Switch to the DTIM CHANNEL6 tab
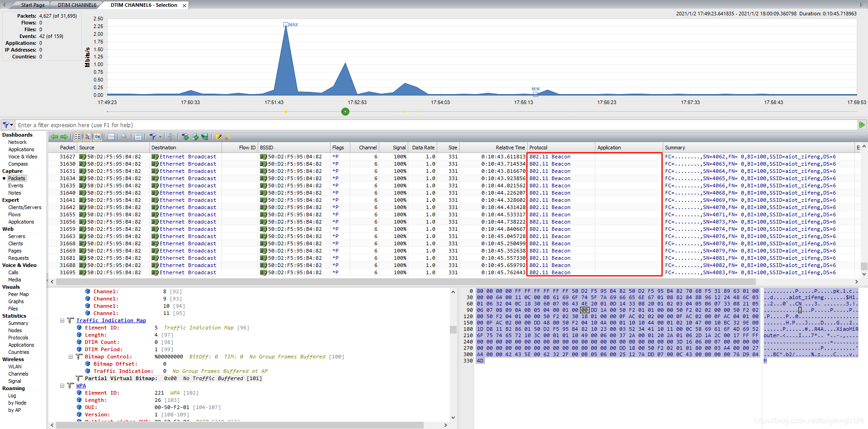 [77, 5]
